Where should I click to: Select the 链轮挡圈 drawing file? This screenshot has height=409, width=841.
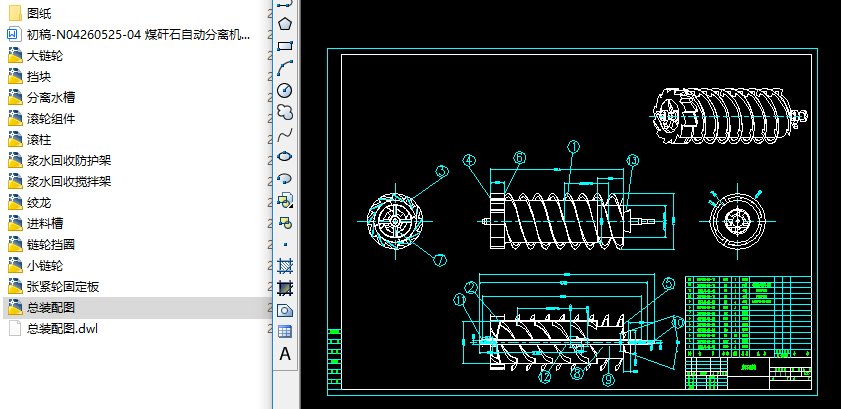[x=42, y=245]
